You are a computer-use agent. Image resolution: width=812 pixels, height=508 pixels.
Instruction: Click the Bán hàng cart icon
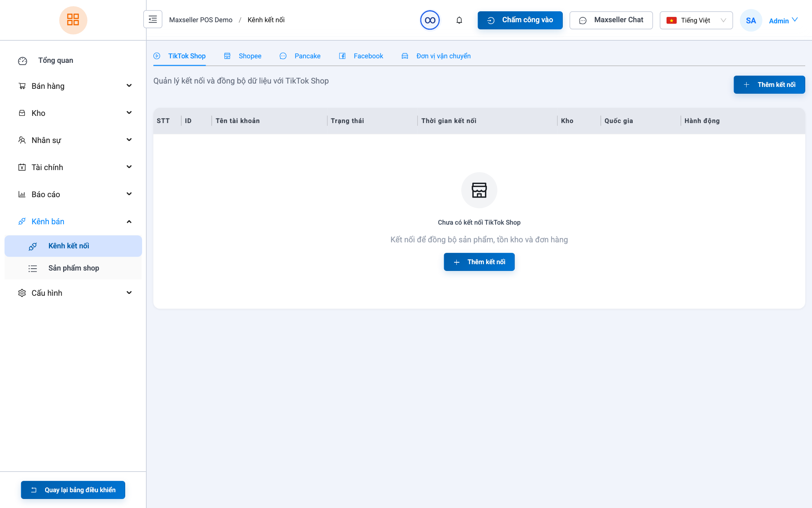[22, 86]
